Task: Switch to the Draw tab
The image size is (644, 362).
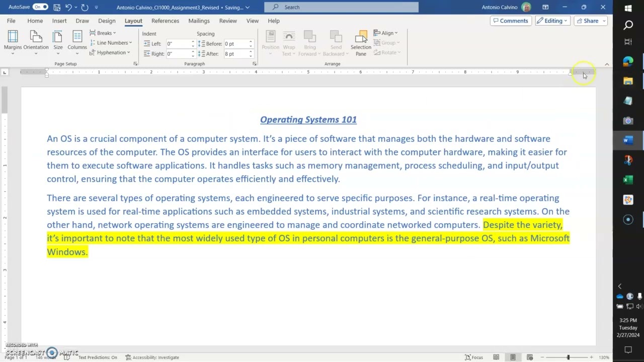Action: [82, 21]
